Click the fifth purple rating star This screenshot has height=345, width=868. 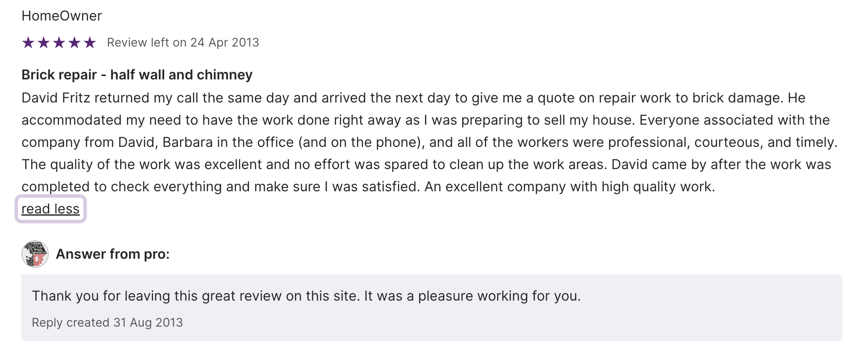point(90,43)
